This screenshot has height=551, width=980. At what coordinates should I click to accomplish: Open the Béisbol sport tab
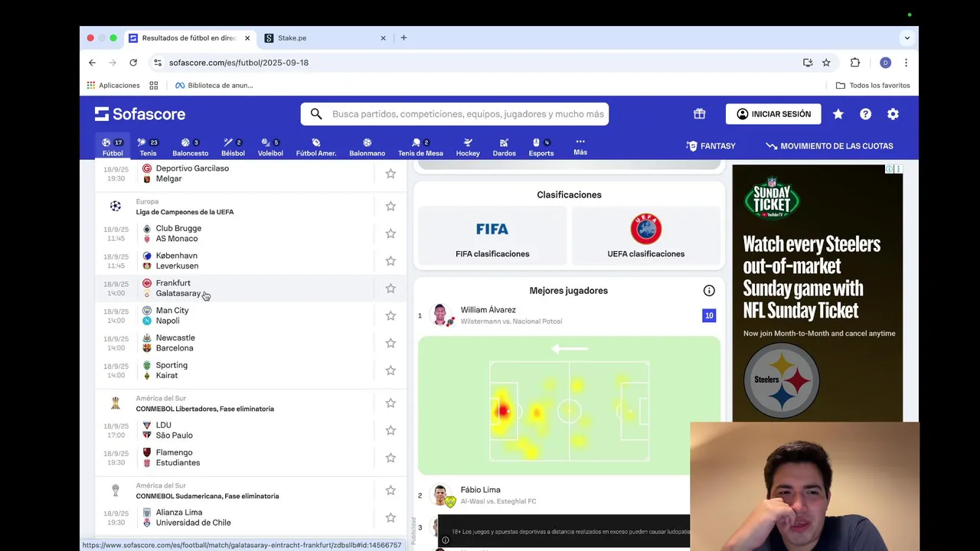coord(233,147)
